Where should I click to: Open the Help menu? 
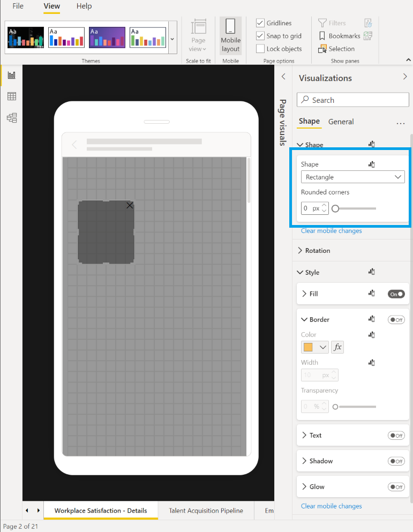pyautogui.click(x=84, y=6)
